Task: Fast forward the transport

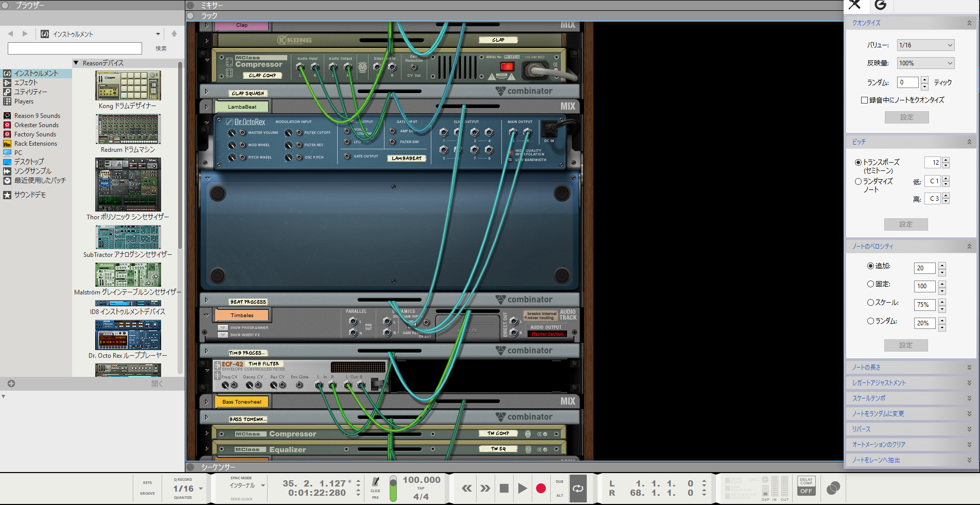Action: [485, 488]
